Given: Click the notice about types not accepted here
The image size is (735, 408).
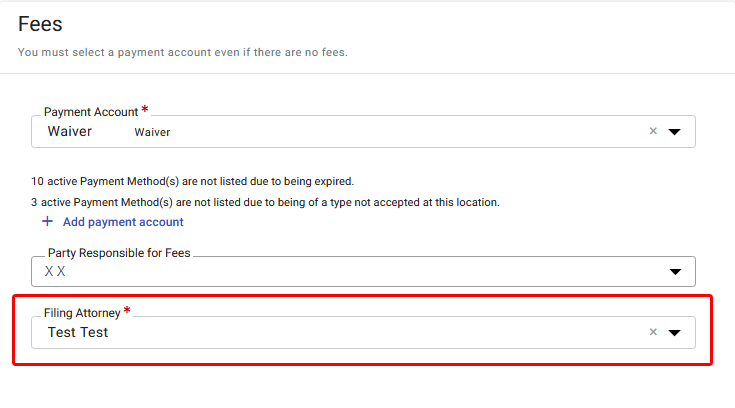Looking at the screenshot, I should click(x=265, y=202).
